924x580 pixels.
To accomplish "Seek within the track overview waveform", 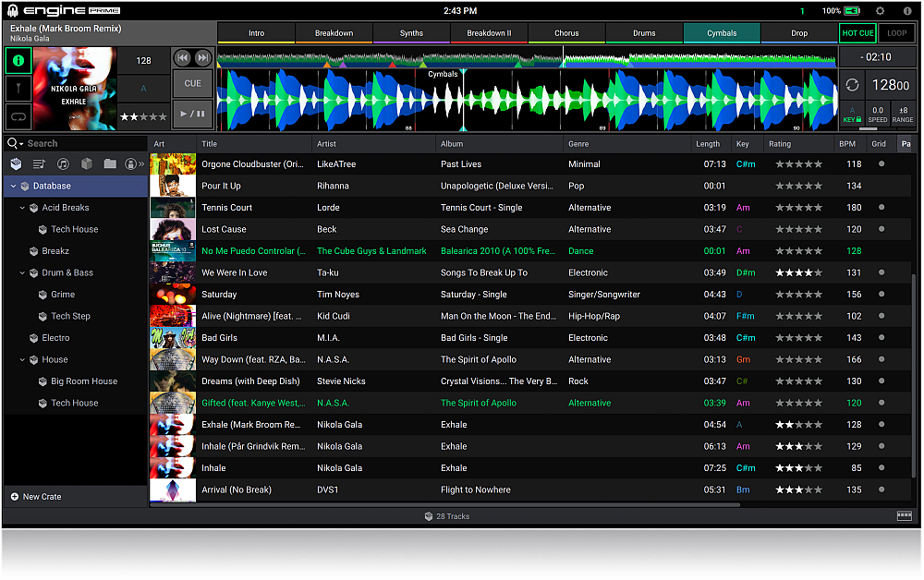I will tap(527, 59).
